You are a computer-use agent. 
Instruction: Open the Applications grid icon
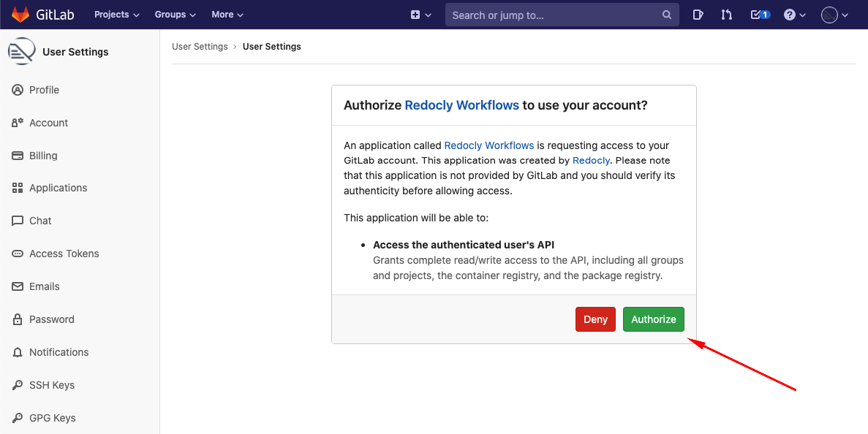(x=18, y=188)
